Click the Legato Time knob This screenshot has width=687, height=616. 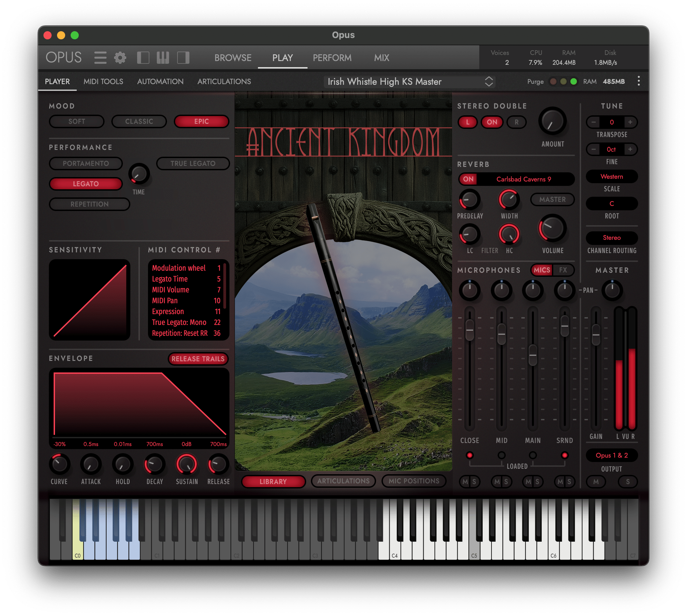[139, 174]
